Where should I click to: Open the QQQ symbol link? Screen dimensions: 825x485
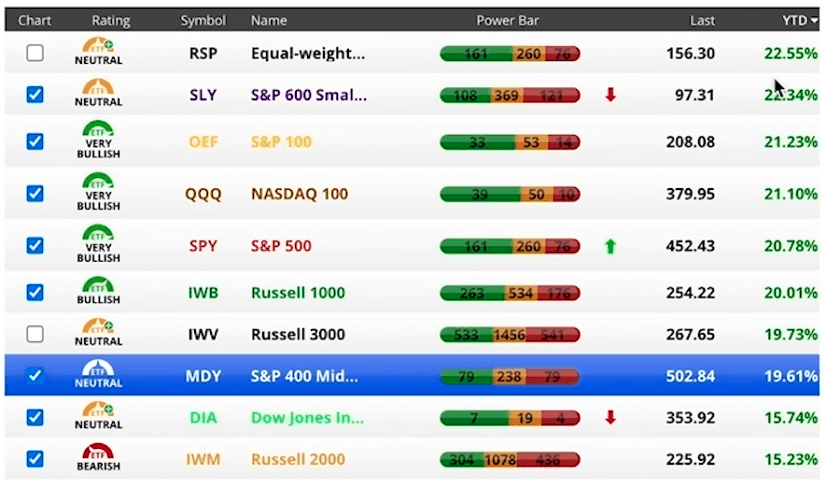pos(203,194)
